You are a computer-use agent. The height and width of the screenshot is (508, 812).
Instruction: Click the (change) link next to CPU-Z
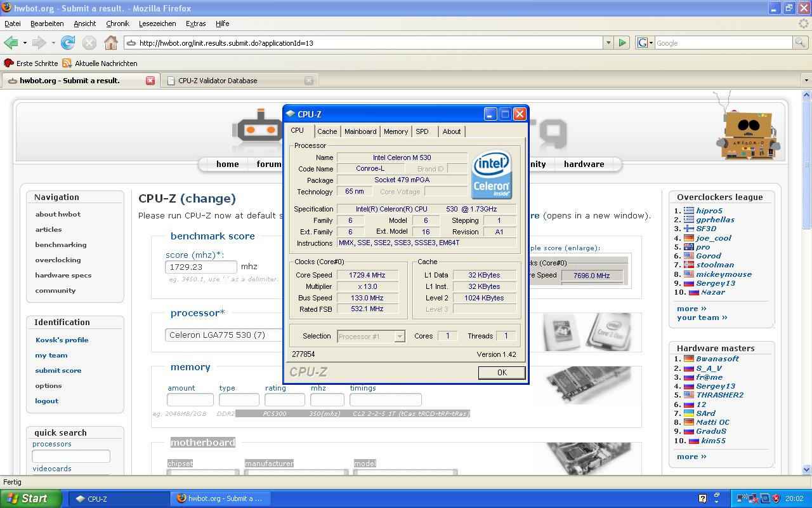coord(208,199)
